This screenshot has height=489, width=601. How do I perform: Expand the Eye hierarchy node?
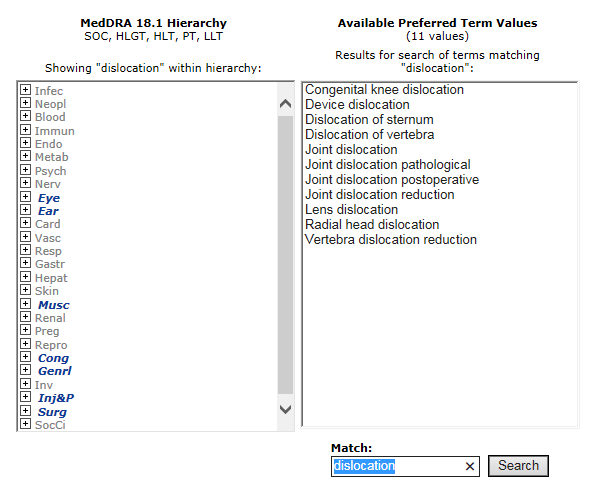point(25,198)
